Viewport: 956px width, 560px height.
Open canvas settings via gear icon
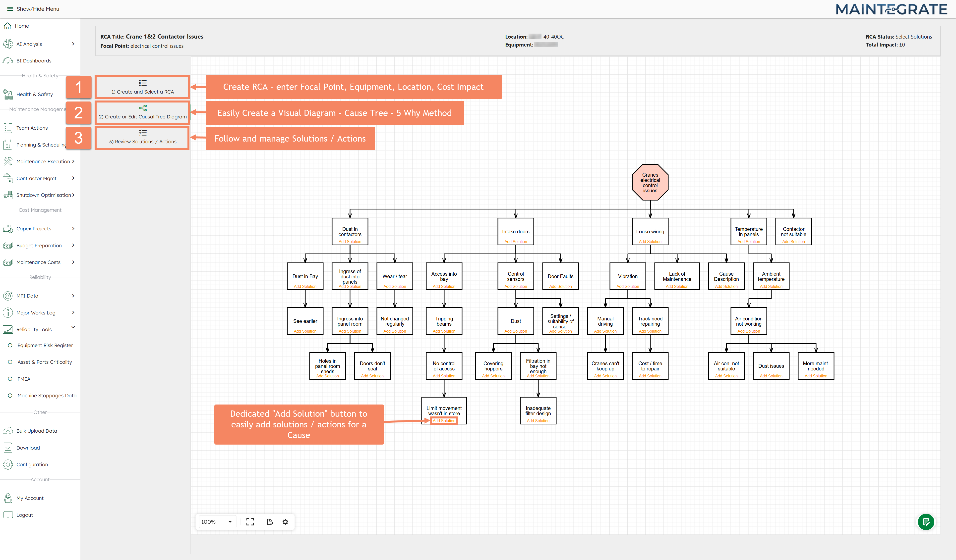click(x=285, y=522)
